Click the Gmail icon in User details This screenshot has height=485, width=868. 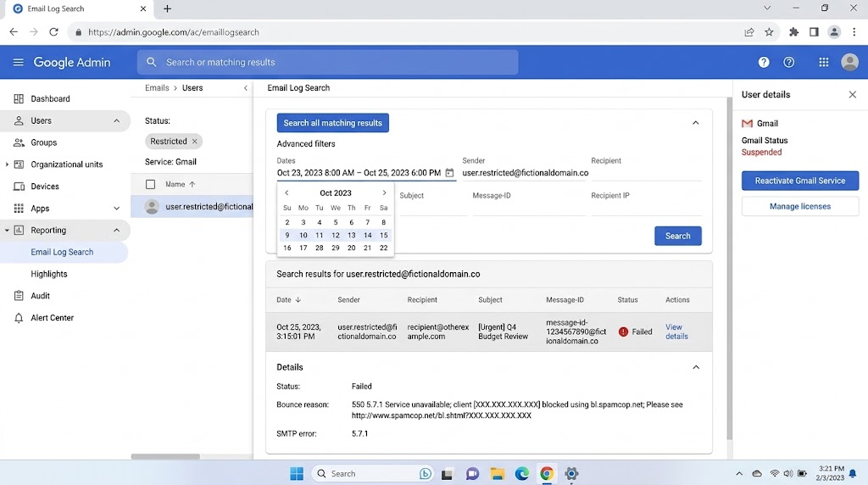[x=748, y=124]
